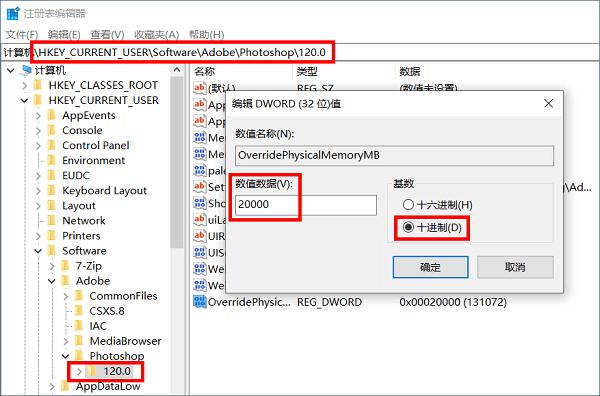Screen dimensions: 600x396
Task: Open the 帮助(H) menu
Action: click(207, 35)
